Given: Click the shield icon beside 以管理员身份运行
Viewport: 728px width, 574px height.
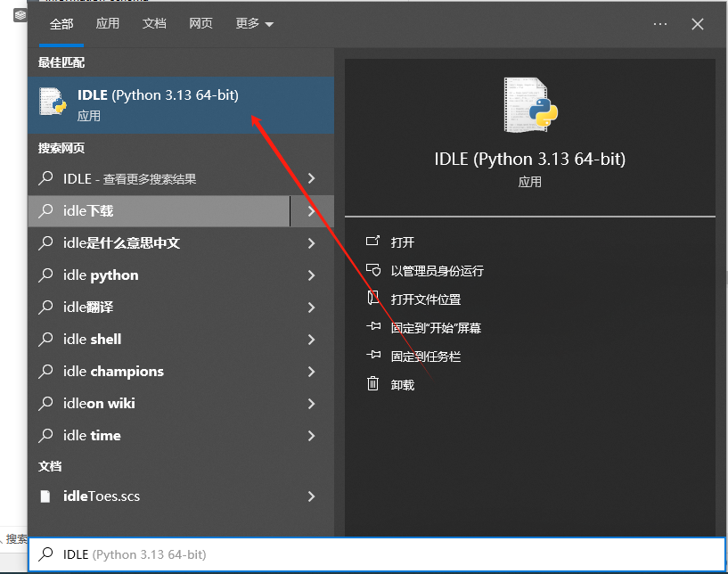Looking at the screenshot, I should click(x=373, y=270).
